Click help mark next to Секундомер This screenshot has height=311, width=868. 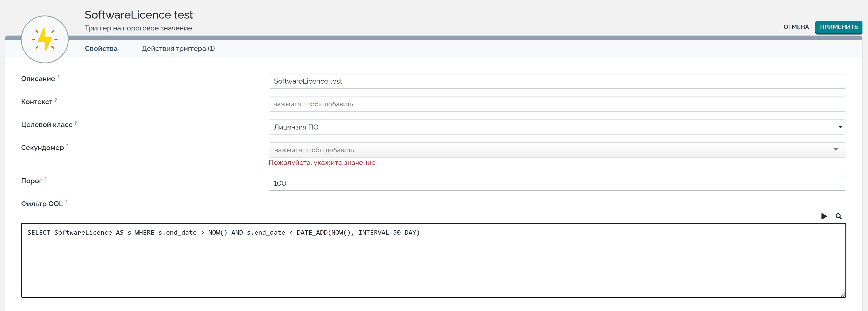click(67, 146)
